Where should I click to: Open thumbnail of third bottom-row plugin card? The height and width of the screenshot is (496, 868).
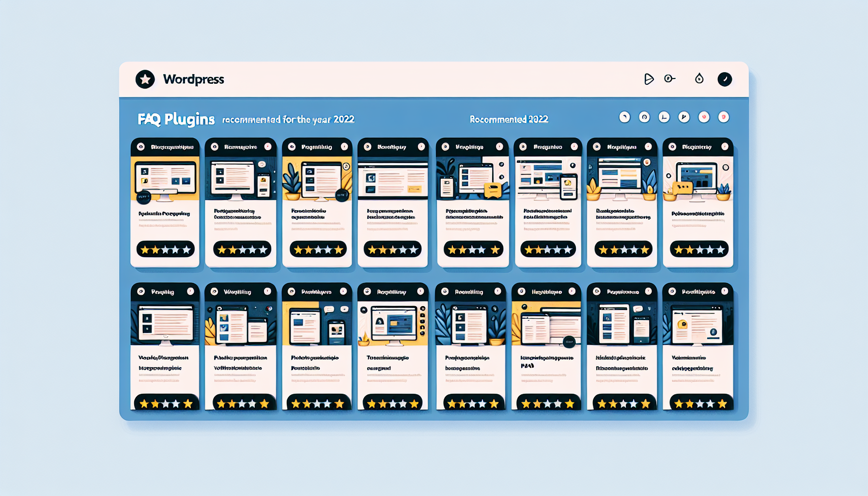click(x=317, y=324)
